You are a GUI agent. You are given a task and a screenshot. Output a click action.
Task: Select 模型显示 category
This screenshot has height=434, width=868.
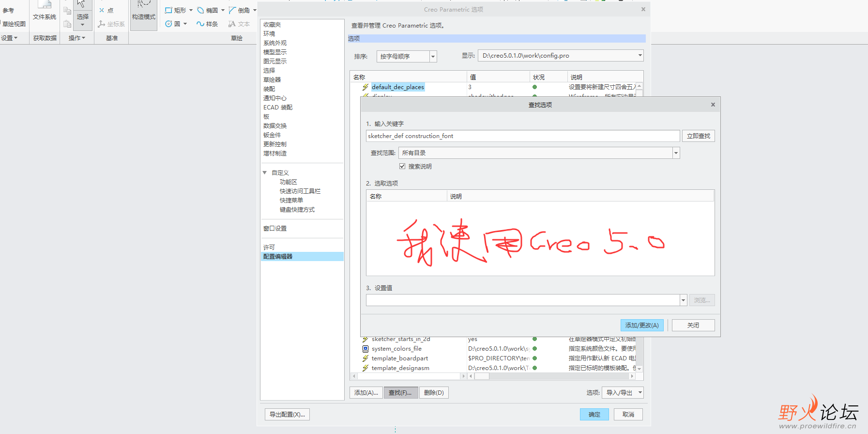pyautogui.click(x=275, y=52)
